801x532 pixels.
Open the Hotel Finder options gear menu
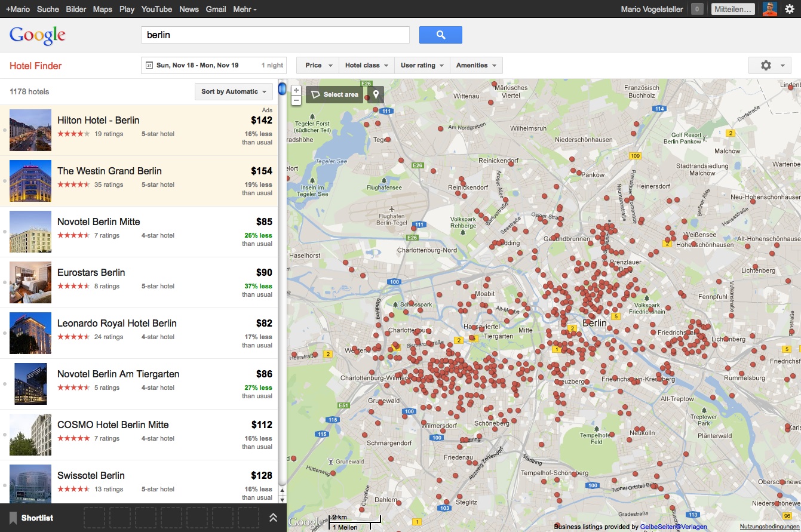[771, 66]
